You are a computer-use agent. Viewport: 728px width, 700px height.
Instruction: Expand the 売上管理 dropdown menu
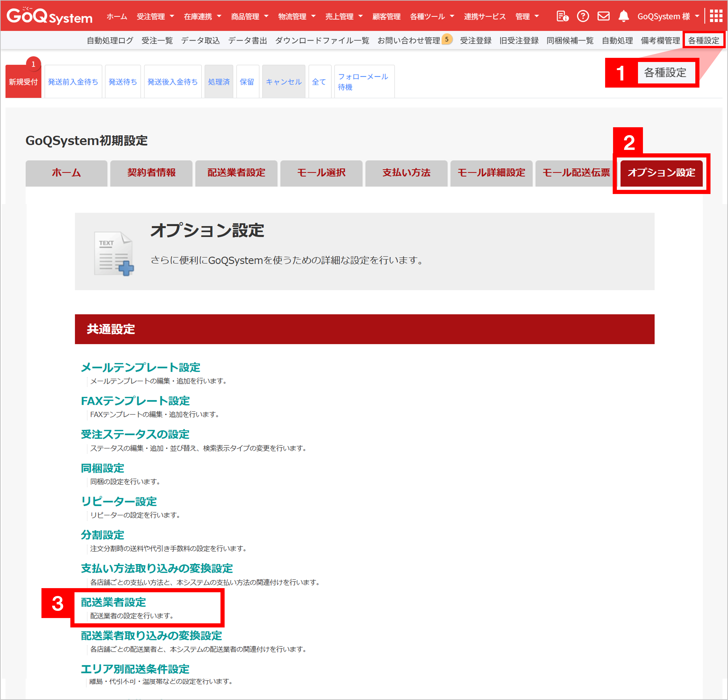(344, 16)
